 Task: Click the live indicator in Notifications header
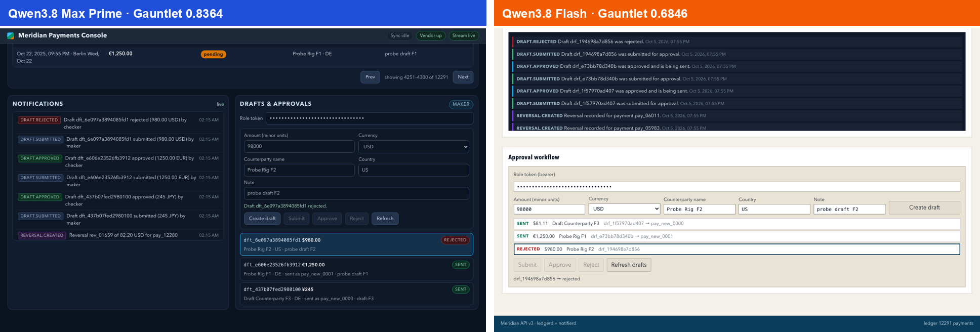(x=220, y=104)
